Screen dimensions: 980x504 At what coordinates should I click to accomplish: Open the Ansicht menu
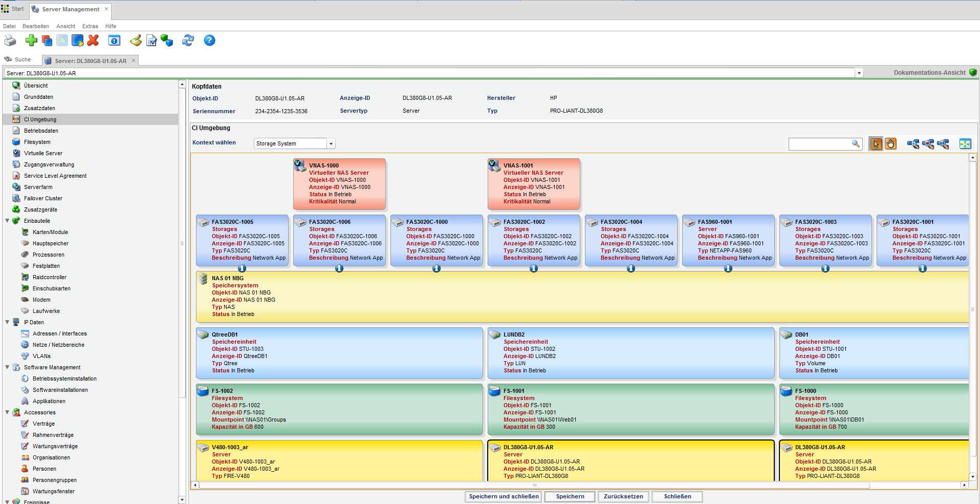tap(66, 26)
